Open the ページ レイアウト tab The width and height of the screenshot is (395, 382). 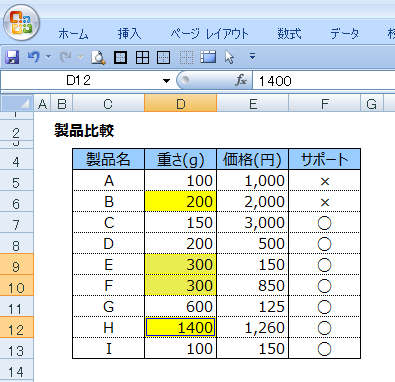coord(209,34)
